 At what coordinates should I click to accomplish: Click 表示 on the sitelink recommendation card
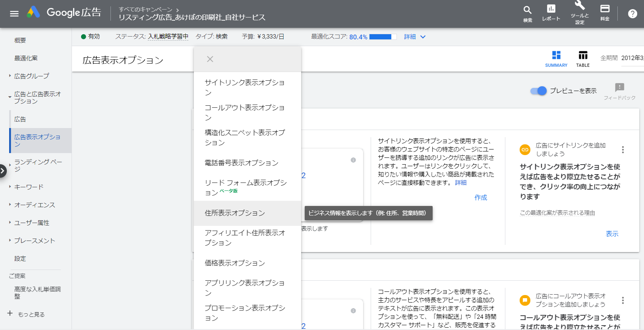pyautogui.click(x=612, y=234)
